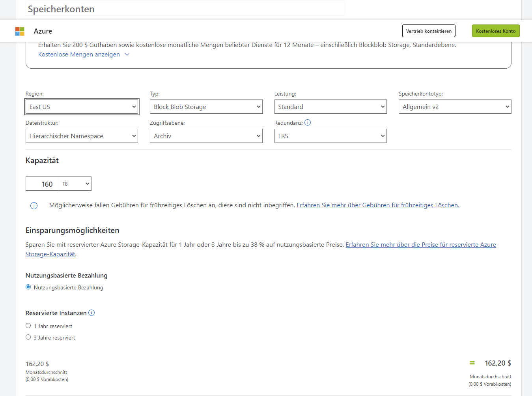Click the Kostenloses Konto button

pyautogui.click(x=495, y=31)
